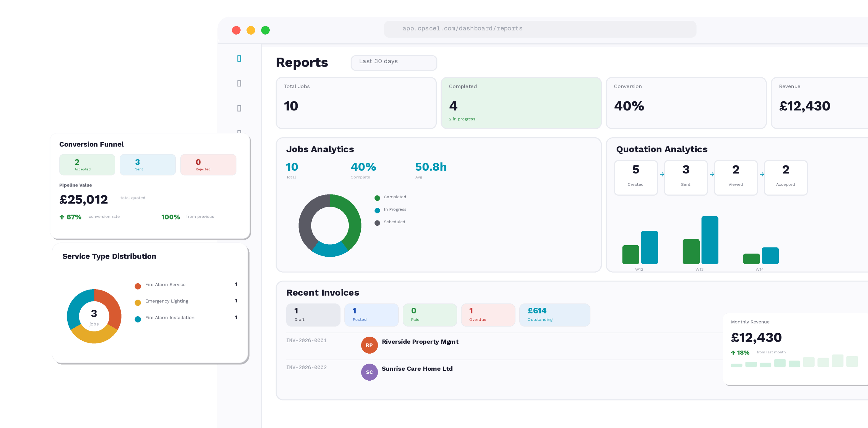Image resolution: width=868 pixels, height=428 pixels.
Task: Click the RP avatar next to Riverside Property Mgmt
Action: [x=369, y=345]
